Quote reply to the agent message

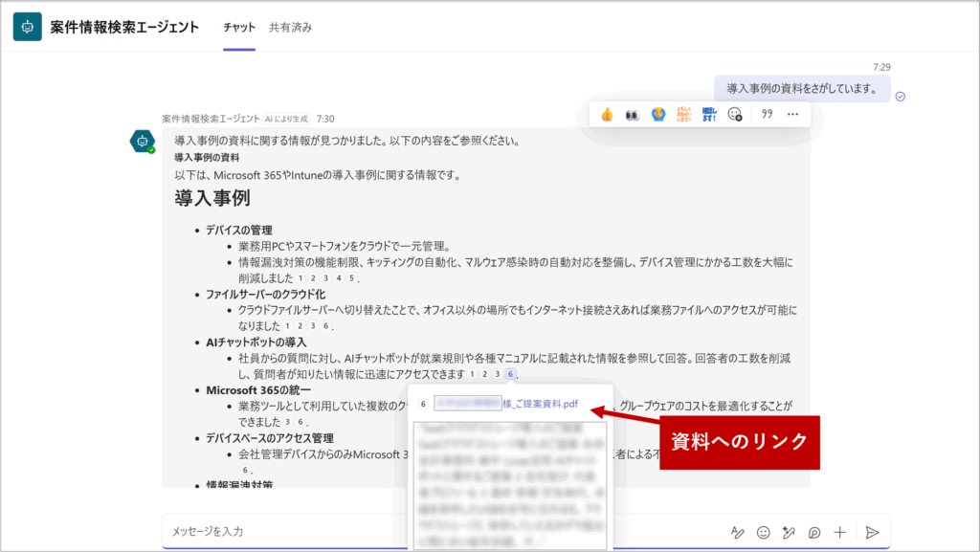767,114
